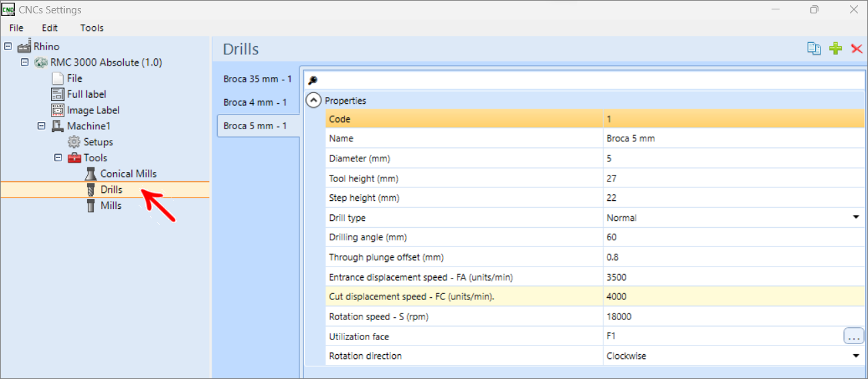The image size is (868, 379).
Task: Click the File document icon in tree
Action: (x=58, y=78)
